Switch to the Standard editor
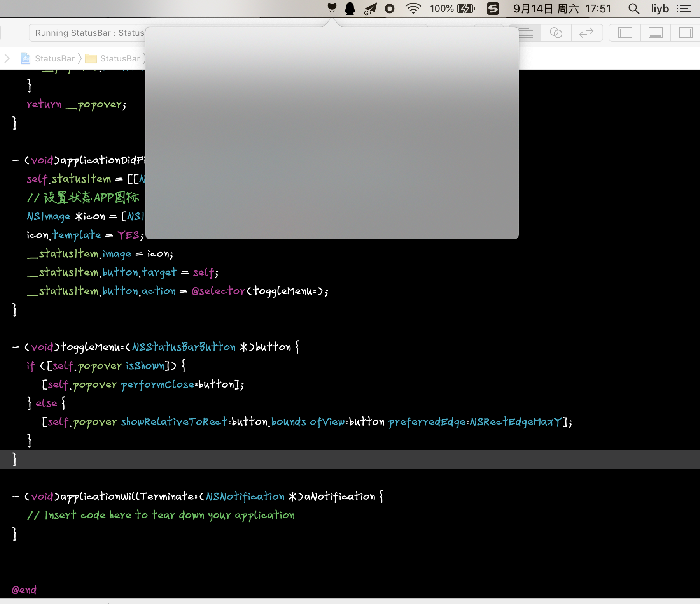Image resolution: width=700 pixels, height=604 pixels. (525, 33)
